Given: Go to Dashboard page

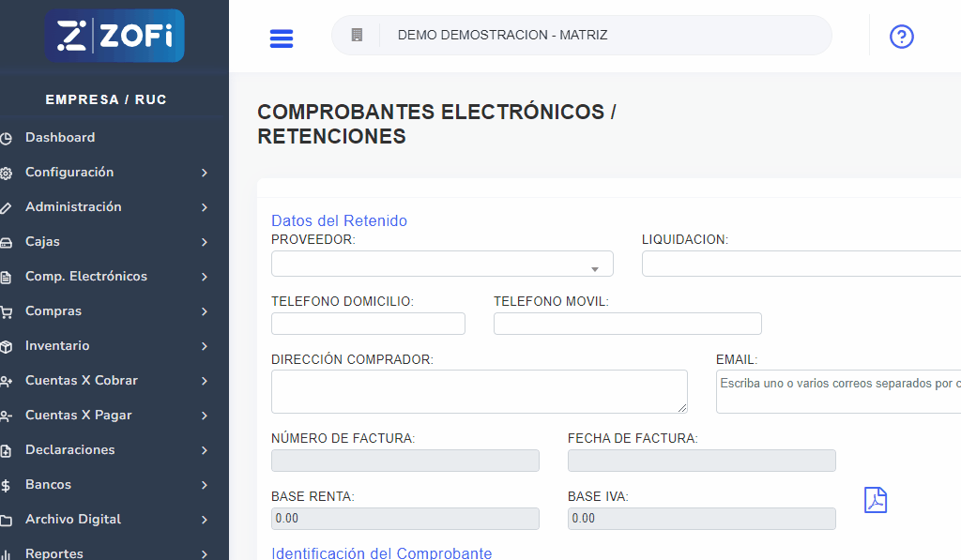Looking at the screenshot, I should (x=60, y=138).
